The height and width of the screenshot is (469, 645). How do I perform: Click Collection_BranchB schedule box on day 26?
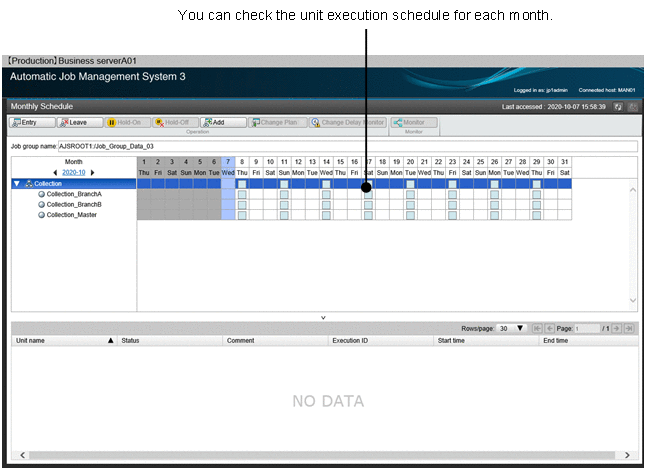click(x=494, y=204)
